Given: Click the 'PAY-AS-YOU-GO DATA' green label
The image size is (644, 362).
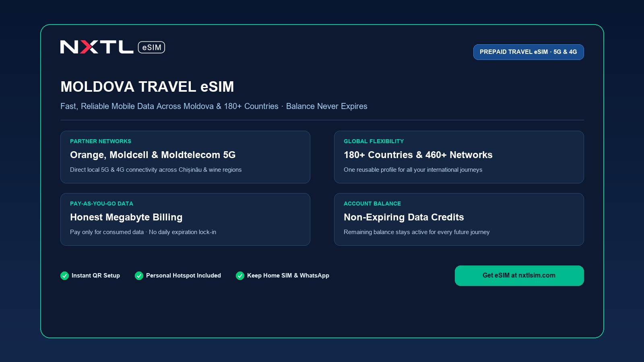Looking at the screenshot, I should (101, 204).
